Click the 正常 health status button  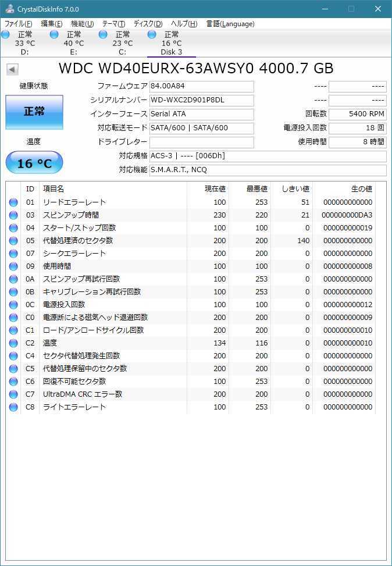tap(34, 112)
